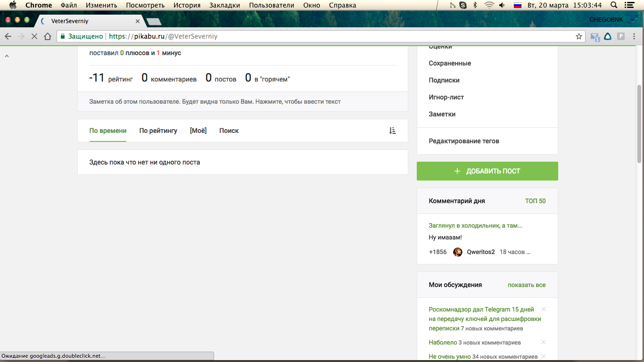Open the Заметки sidebar link

coord(442,114)
